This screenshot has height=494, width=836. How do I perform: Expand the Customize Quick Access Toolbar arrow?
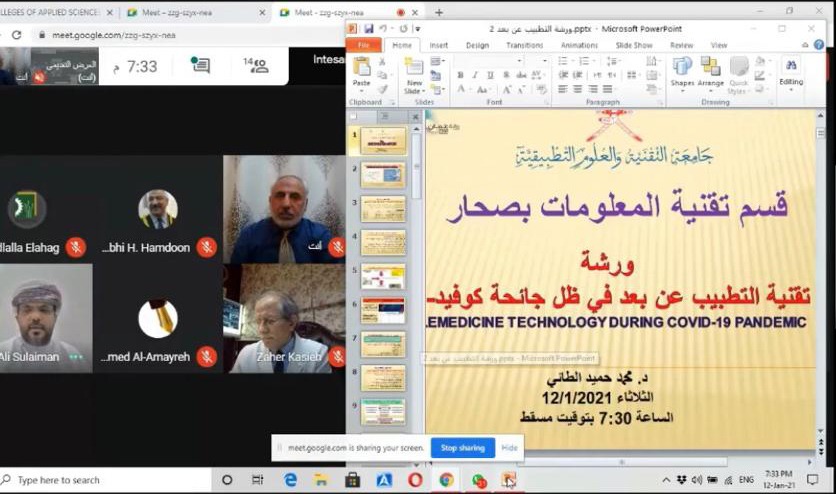coord(417,28)
